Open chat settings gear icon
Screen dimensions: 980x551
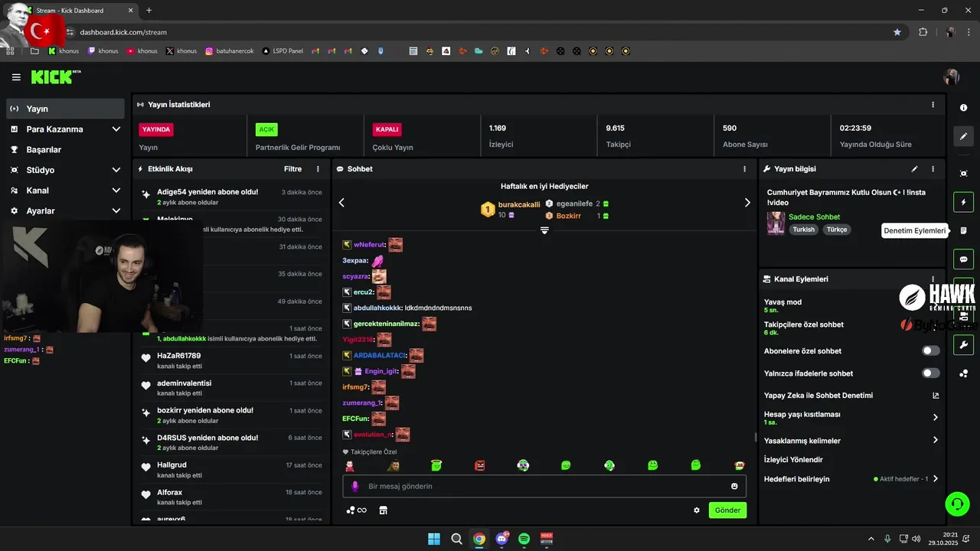pyautogui.click(x=697, y=510)
